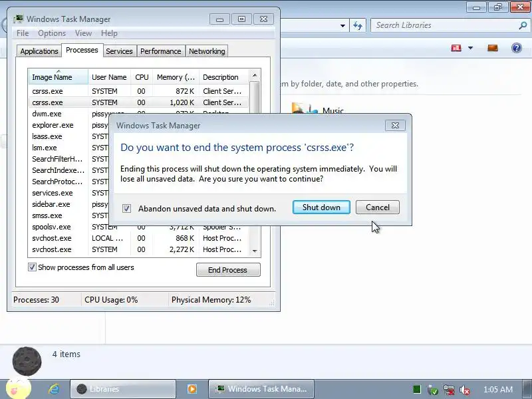Screen dimensions: 532x399
Task: Open the Performance tab
Action: (160, 51)
